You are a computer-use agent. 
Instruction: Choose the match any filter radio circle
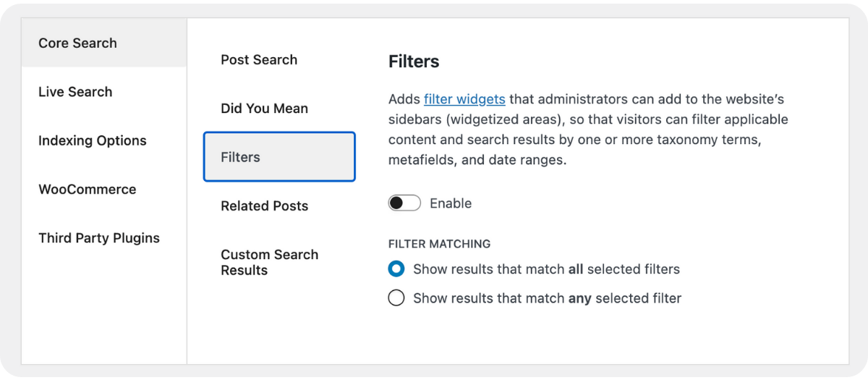(x=396, y=298)
